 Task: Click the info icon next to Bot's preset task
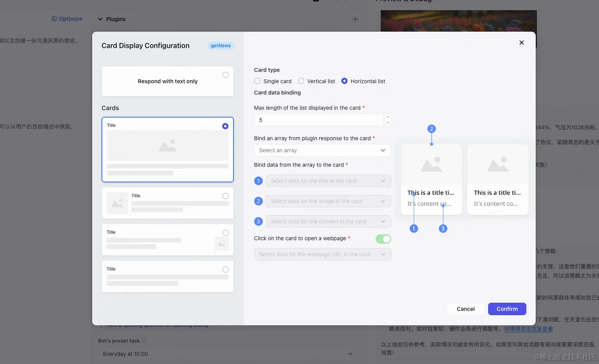click(x=144, y=341)
